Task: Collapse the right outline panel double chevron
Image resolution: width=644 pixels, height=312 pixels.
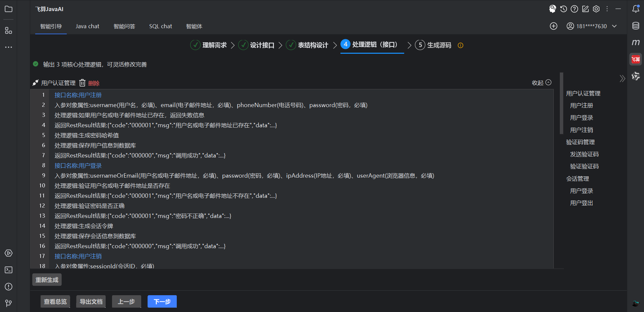Action: point(623,79)
